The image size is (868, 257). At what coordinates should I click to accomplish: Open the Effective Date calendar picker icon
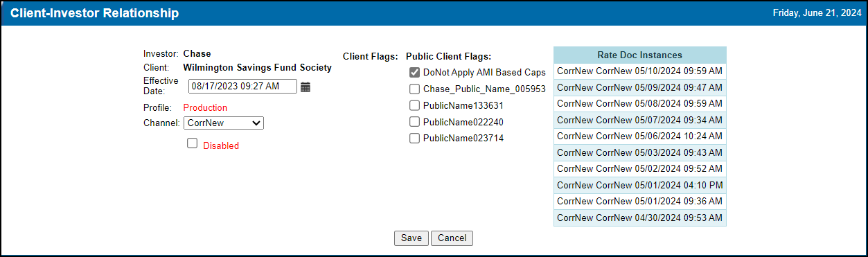(x=305, y=87)
